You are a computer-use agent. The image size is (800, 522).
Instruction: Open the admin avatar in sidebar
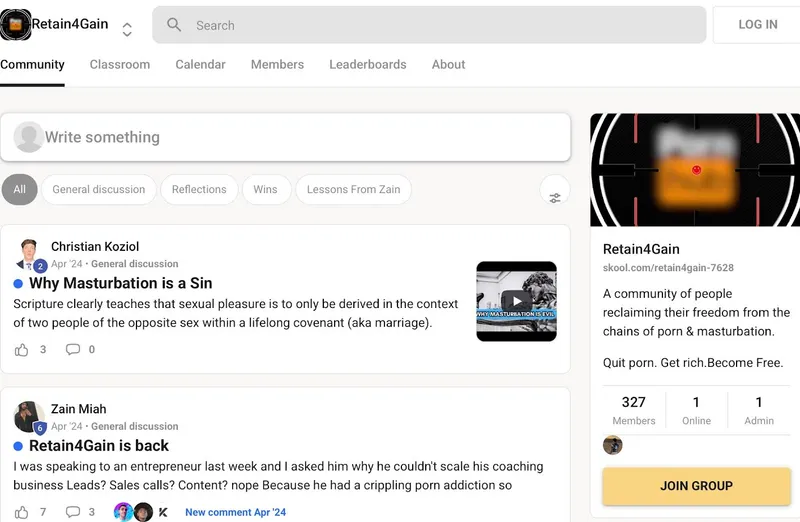tap(613, 445)
